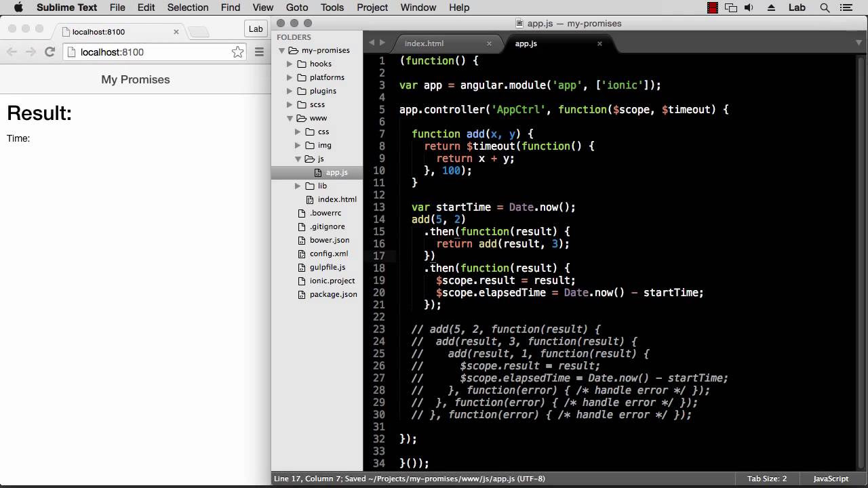This screenshot has height=488, width=868.
Task: Expand the css folder
Action: [298, 131]
